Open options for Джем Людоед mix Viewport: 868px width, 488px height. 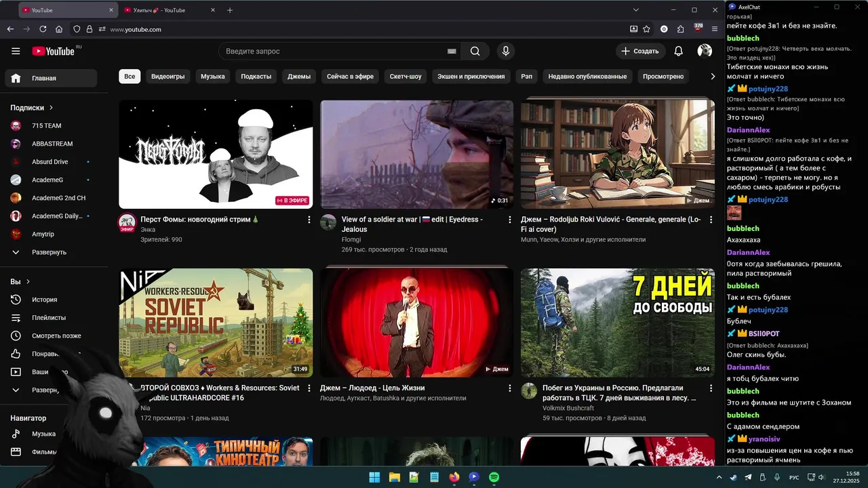click(x=510, y=388)
